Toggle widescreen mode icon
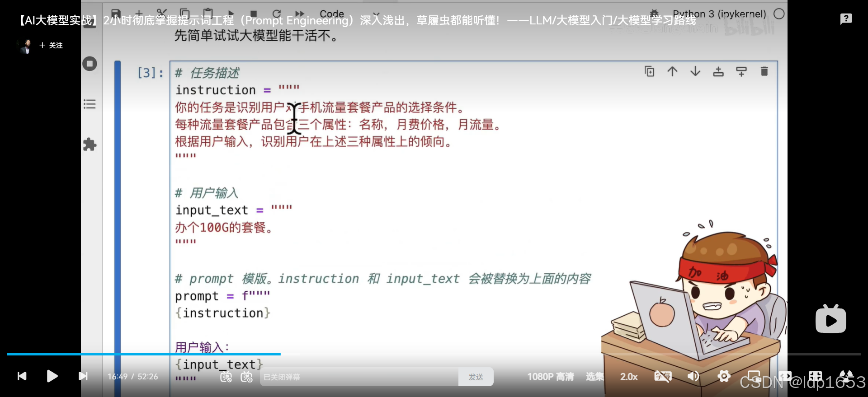This screenshot has width=868, height=397. coord(785,376)
